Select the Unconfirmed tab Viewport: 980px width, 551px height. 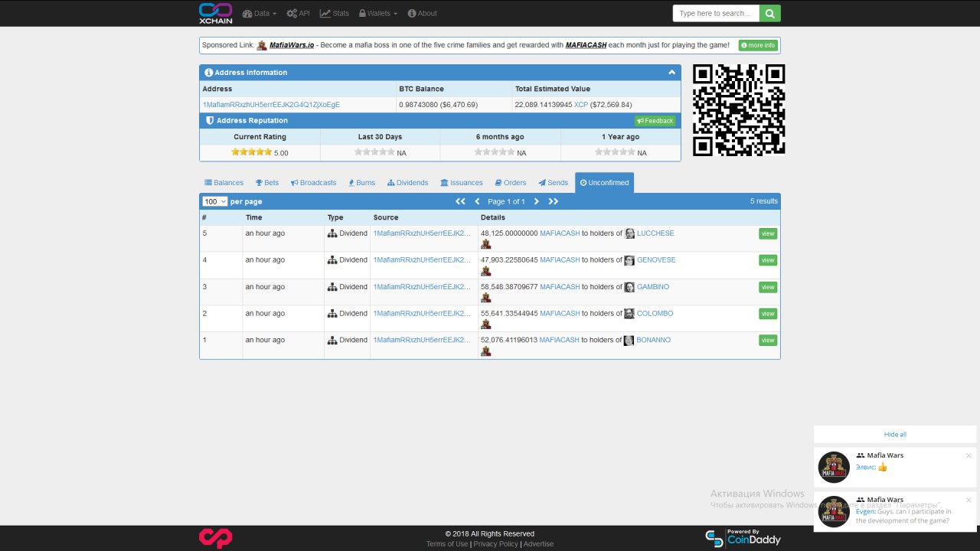(604, 183)
